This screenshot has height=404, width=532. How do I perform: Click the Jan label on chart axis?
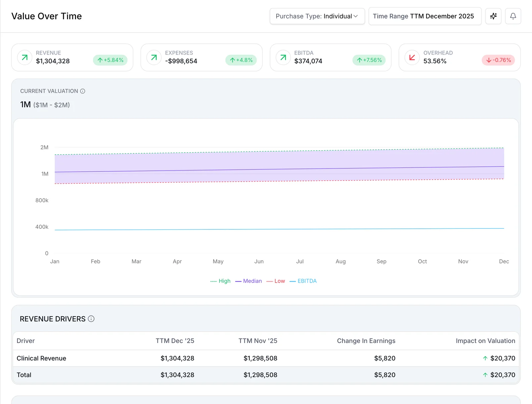pyautogui.click(x=55, y=262)
